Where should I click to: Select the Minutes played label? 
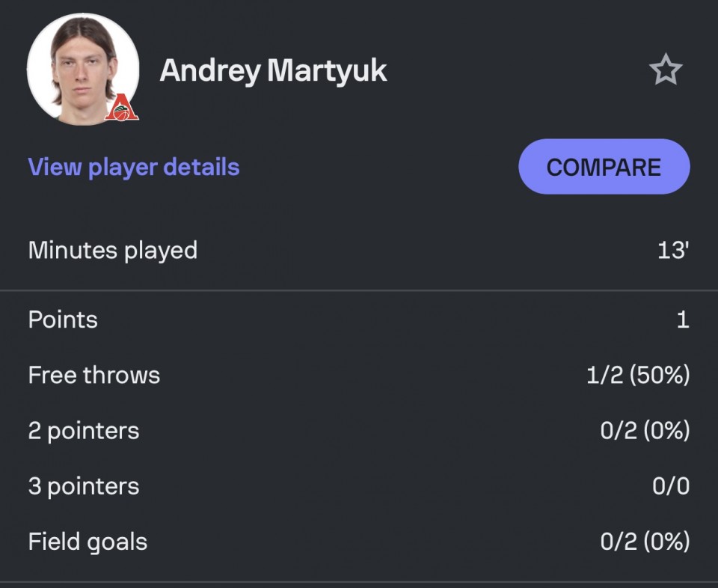113,251
